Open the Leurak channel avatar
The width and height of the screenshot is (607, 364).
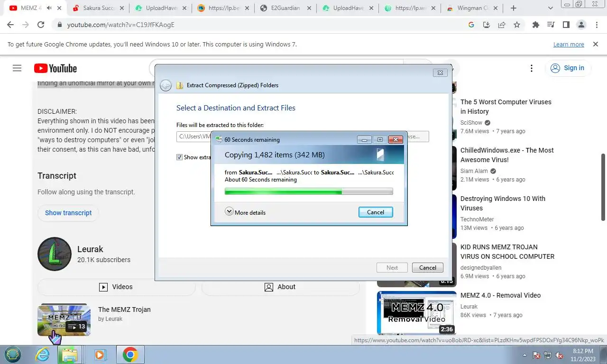(x=55, y=254)
